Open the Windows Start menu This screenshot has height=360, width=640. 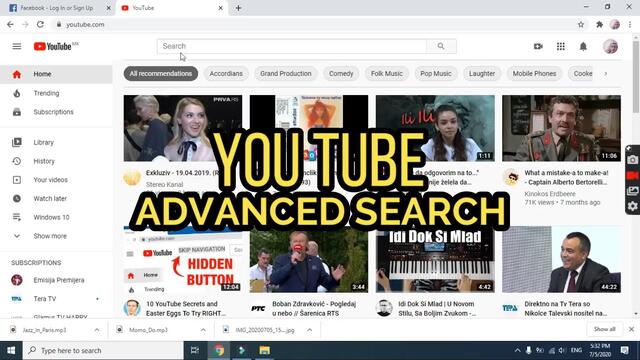tap(11, 350)
